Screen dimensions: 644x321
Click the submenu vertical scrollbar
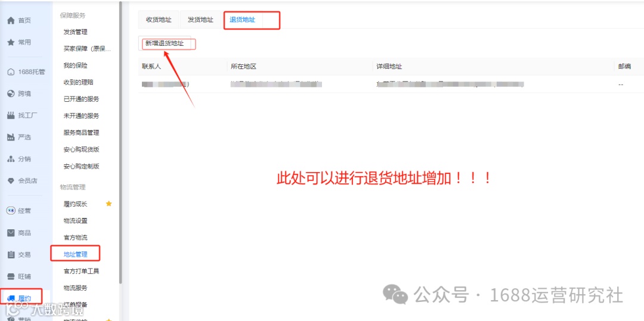tap(120, 142)
